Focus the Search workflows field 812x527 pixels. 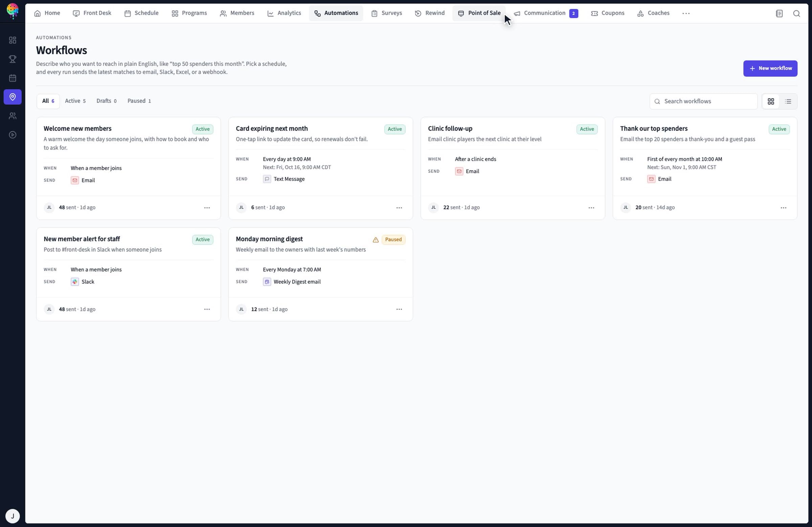[703, 101]
